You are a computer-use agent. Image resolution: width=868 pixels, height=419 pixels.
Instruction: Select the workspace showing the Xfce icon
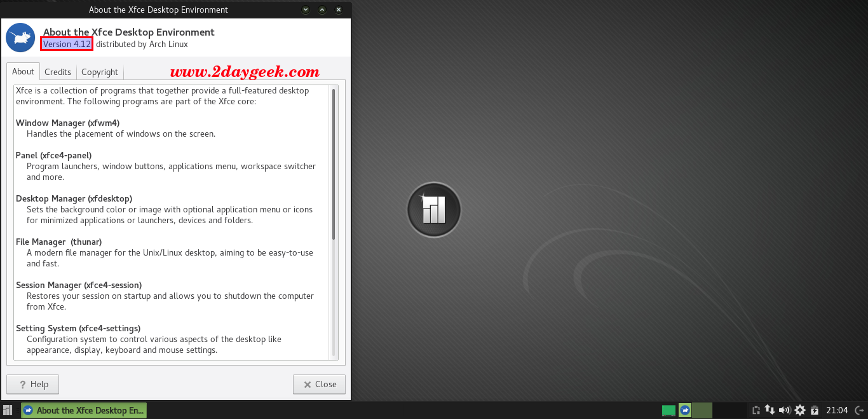[x=685, y=411]
